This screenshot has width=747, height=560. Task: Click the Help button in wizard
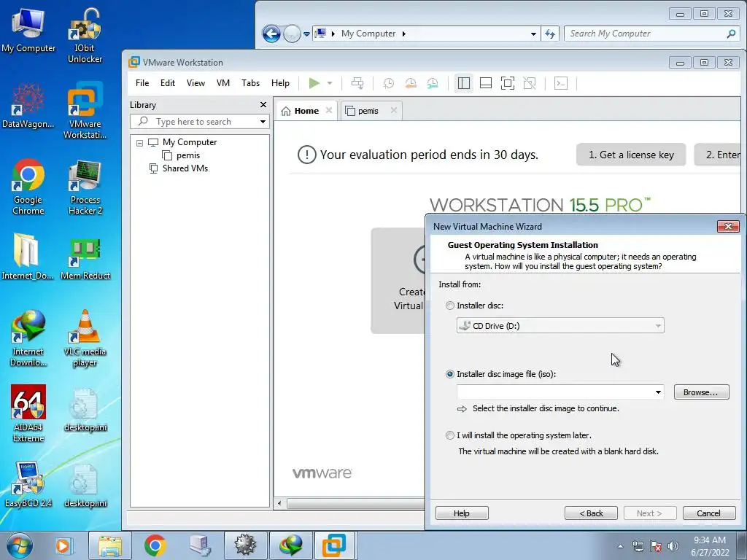click(x=462, y=513)
